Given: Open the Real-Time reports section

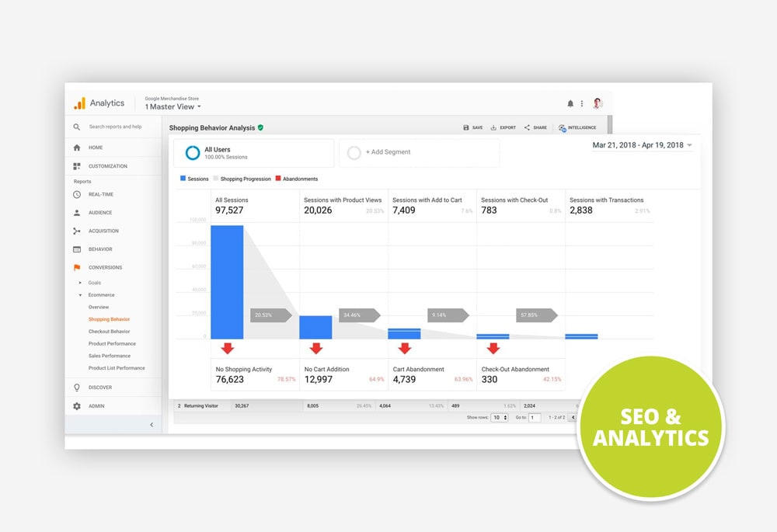Looking at the screenshot, I should point(100,194).
